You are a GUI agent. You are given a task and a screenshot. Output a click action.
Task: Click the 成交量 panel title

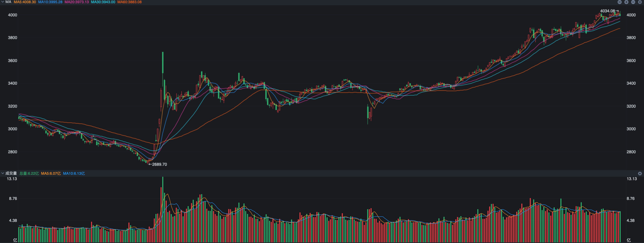coord(11,173)
